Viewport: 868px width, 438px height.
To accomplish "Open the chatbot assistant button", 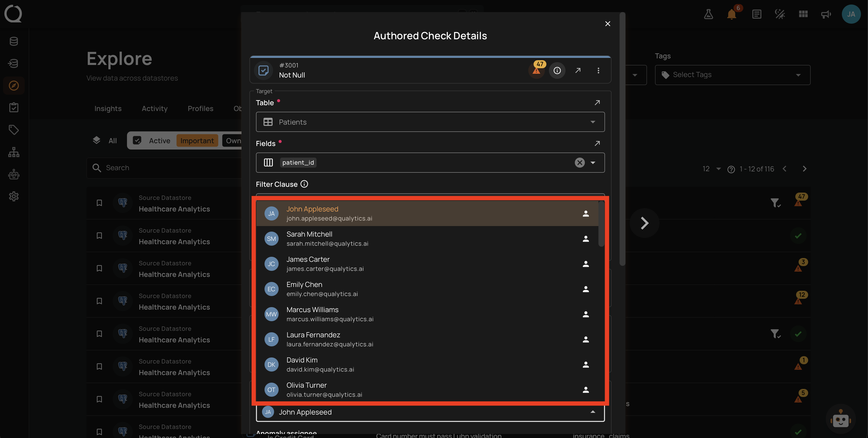I will (x=841, y=419).
